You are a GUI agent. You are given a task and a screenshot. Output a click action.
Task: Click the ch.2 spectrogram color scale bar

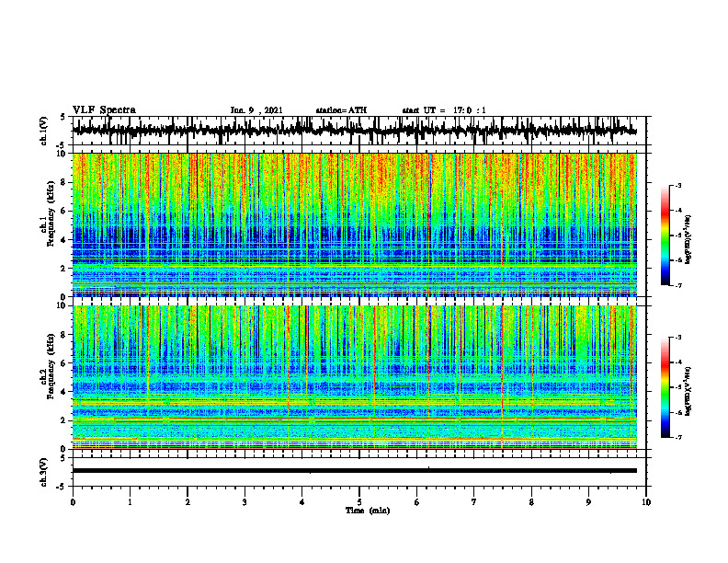[665, 387]
